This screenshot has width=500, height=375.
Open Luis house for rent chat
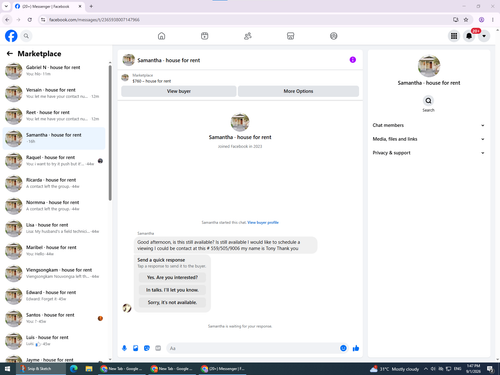click(x=54, y=341)
